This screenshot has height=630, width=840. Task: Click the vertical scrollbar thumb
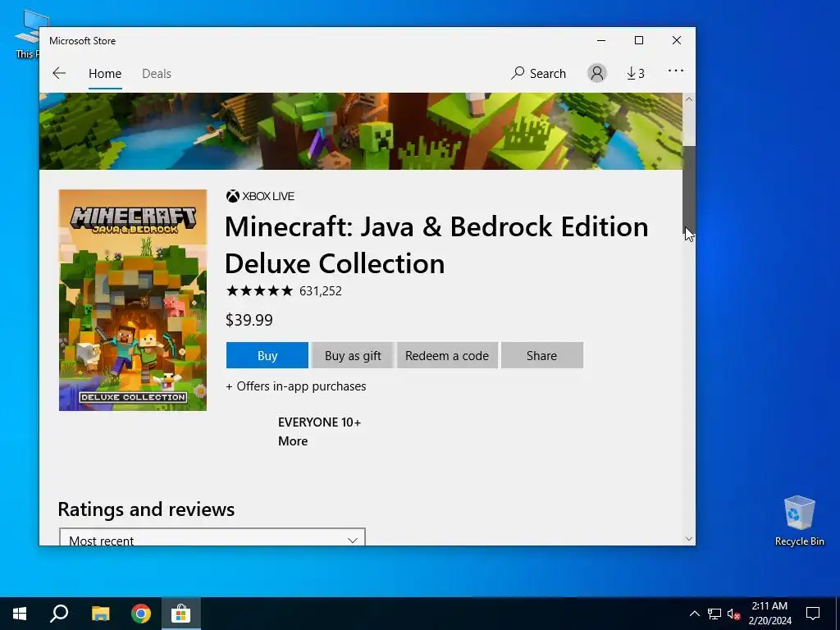click(x=689, y=188)
